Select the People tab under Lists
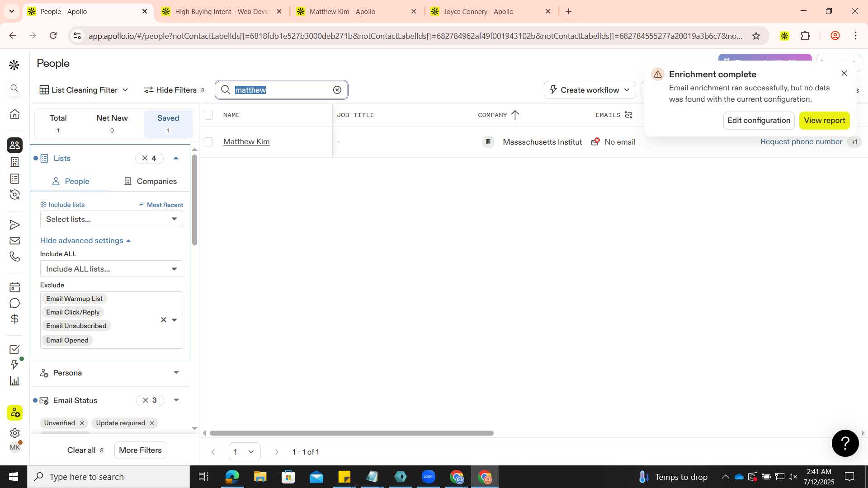 (71, 181)
